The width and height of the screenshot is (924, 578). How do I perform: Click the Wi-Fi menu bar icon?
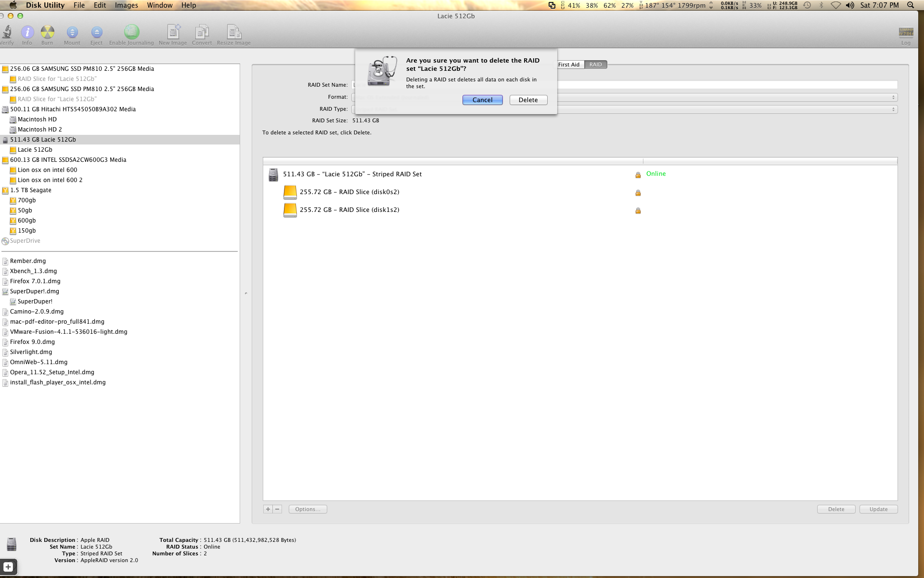[x=836, y=5]
